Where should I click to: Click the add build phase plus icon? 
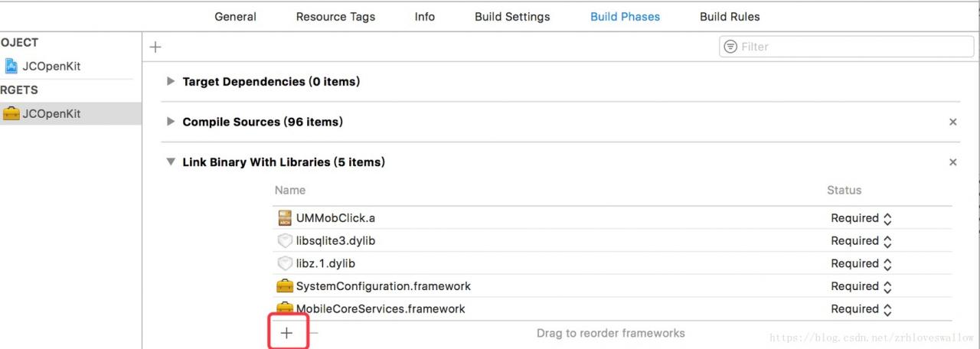tap(155, 47)
